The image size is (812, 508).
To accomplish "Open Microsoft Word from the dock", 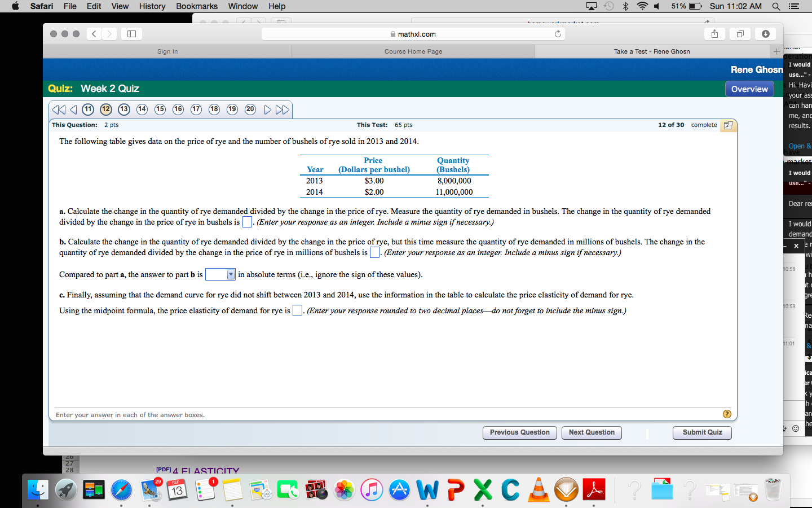I will (428, 490).
